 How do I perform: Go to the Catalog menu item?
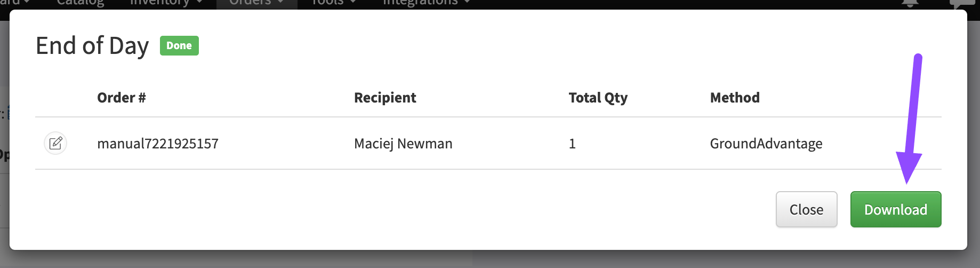click(x=81, y=3)
